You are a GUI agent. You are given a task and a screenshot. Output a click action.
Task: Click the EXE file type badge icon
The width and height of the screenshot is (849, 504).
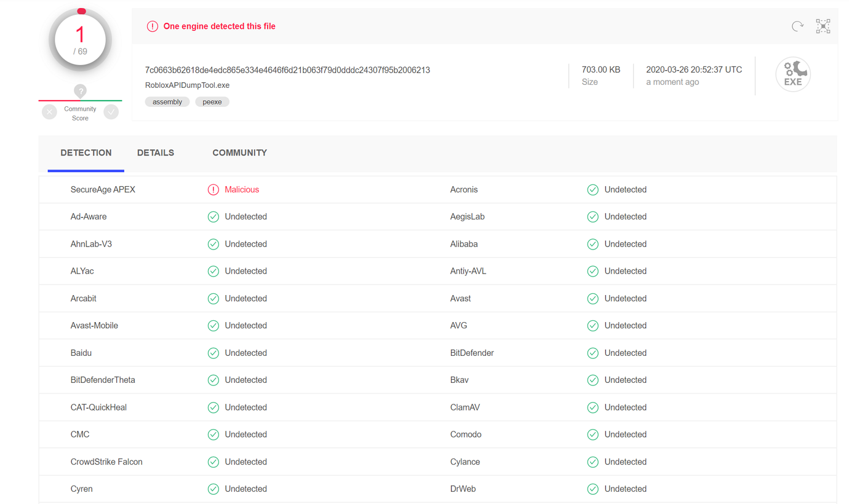(793, 74)
